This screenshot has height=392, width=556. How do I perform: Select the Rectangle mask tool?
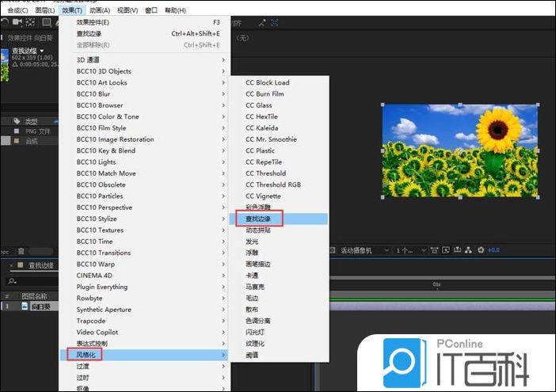(x=47, y=22)
